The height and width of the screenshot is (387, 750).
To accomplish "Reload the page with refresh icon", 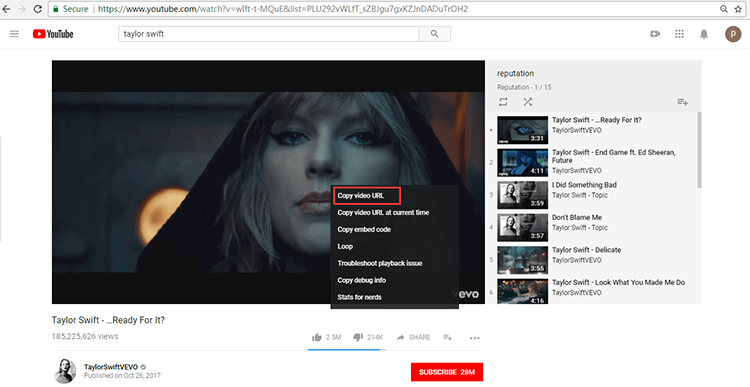I will [38, 9].
